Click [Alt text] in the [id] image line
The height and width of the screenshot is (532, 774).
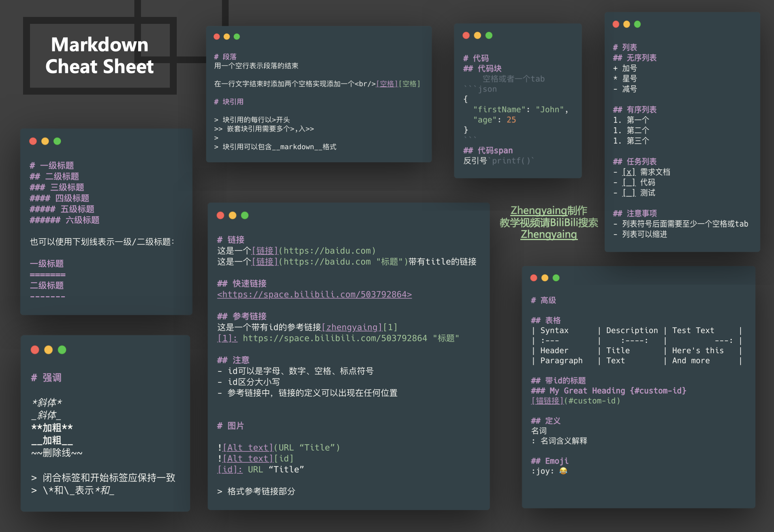pyautogui.click(x=248, y=458)
